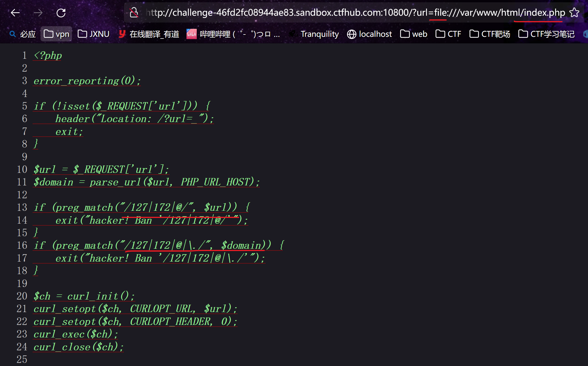Click 'curl_init();' on line 20
588x366 pixels.
point(101,296)
